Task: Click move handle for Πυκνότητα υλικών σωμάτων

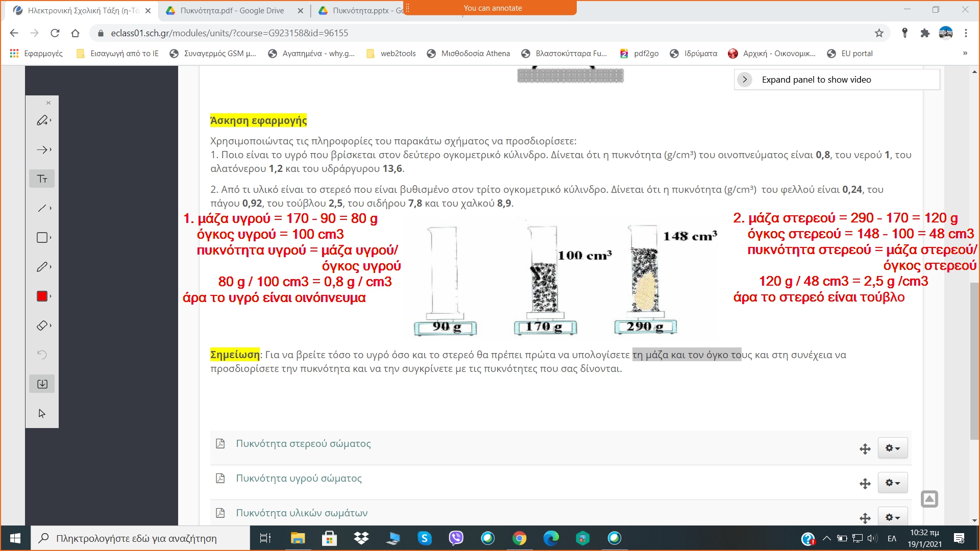Action: coord(865,518)
